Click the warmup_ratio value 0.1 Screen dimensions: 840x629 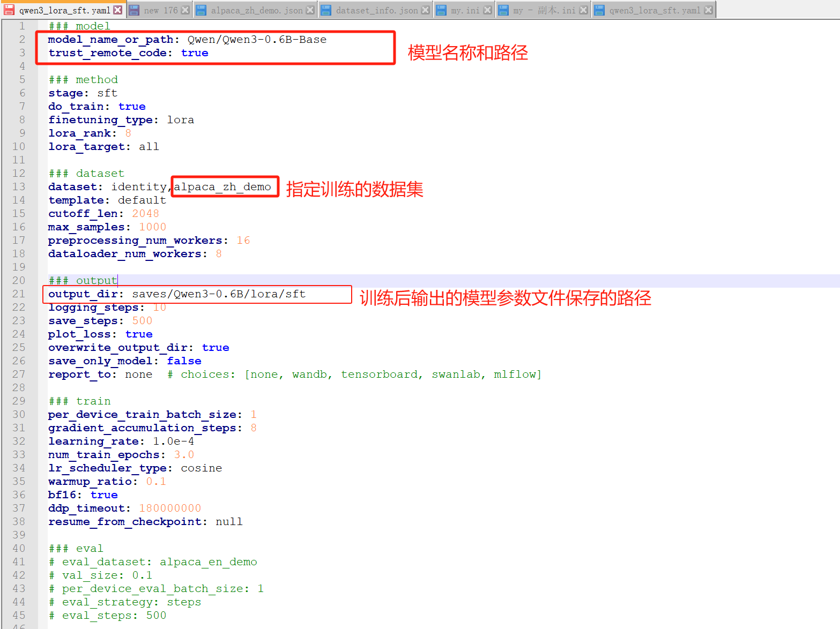[156, 482]
